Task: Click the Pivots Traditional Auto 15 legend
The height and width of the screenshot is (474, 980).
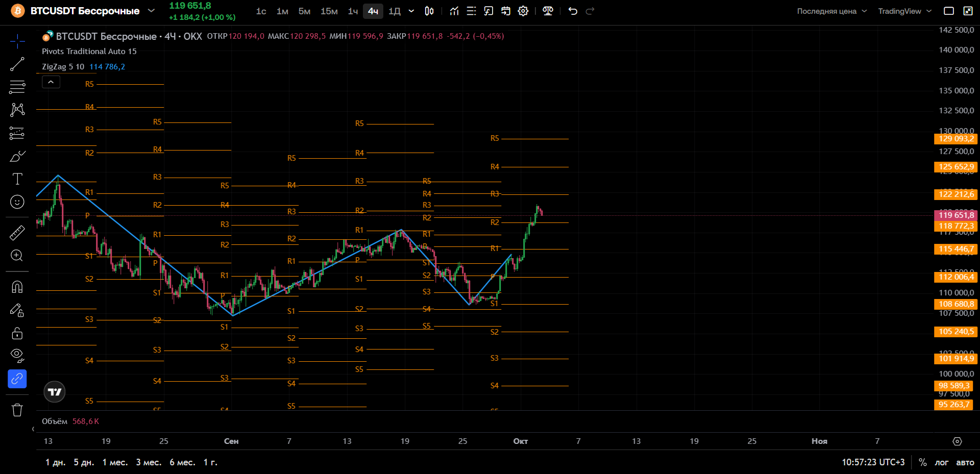Action: pos(89,52)
